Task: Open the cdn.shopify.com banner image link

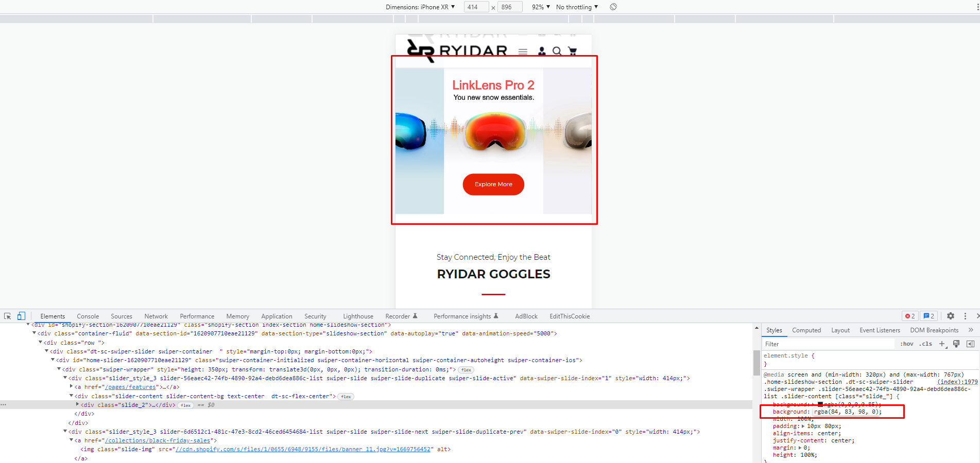Action: point(303,450)
